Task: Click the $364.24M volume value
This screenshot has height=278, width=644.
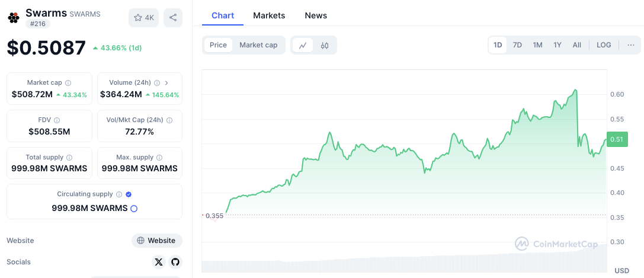Action: (121, 95)
